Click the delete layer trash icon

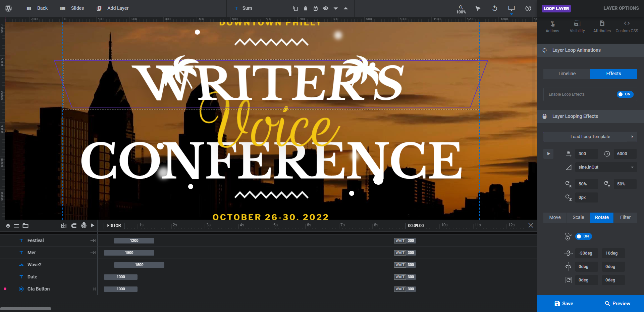coord(305,8)
